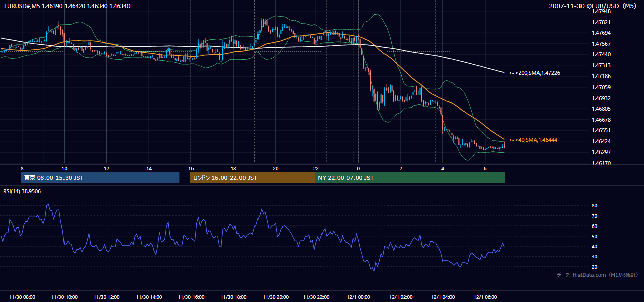Screen dimensions: 644x302
Task: Click price axis label 1.47567
Action: tap(601, 44)
